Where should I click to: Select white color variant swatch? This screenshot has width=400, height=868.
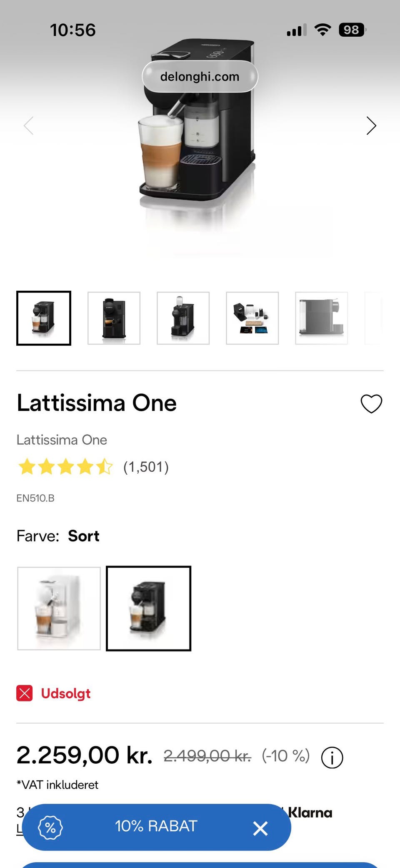pyautogui.click(x=59, y=608)
